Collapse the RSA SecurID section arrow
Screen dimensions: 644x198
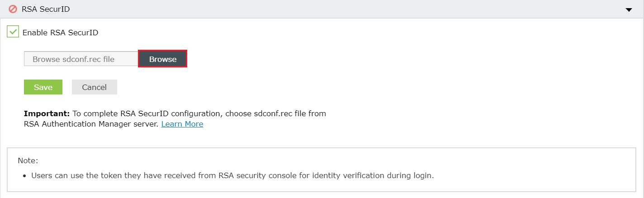(x=629, y=9)
